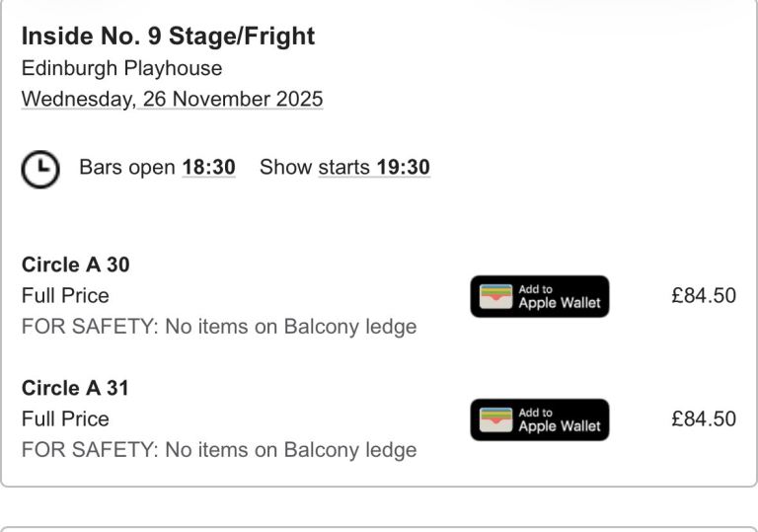Viewport: 758px width, 532px height.
Task: Click the £84.50 price for seat A 31
Action: click(703, 419)
